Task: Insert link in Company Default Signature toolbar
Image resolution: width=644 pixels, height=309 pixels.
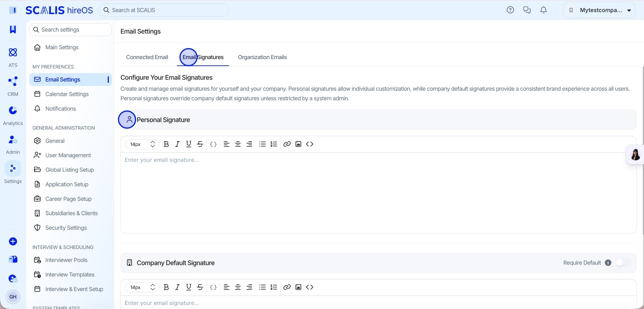Action: coord(287,287)
